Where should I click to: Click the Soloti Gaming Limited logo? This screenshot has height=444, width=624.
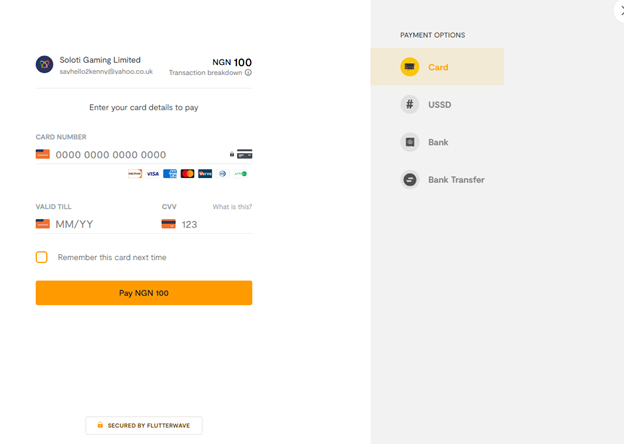[45, 64]
